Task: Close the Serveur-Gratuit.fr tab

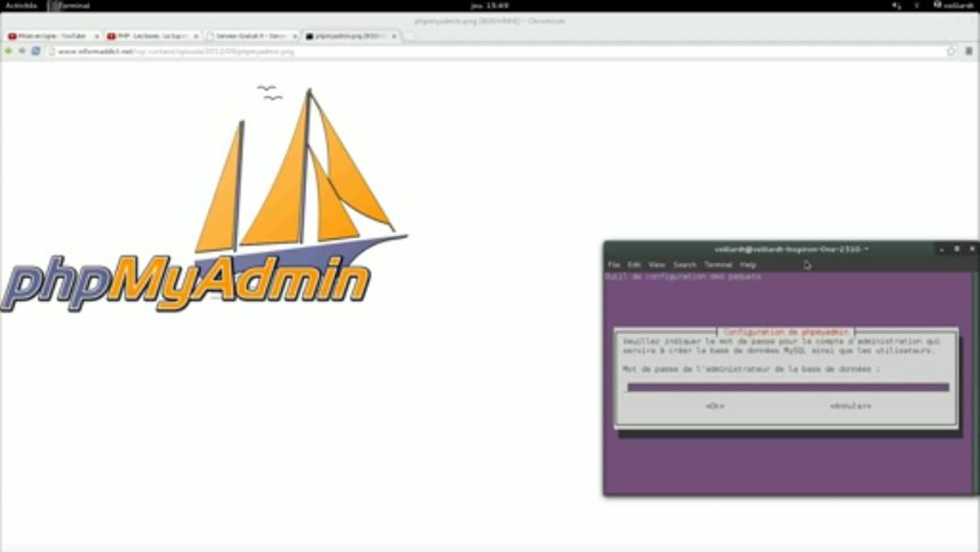Action: 296,36
